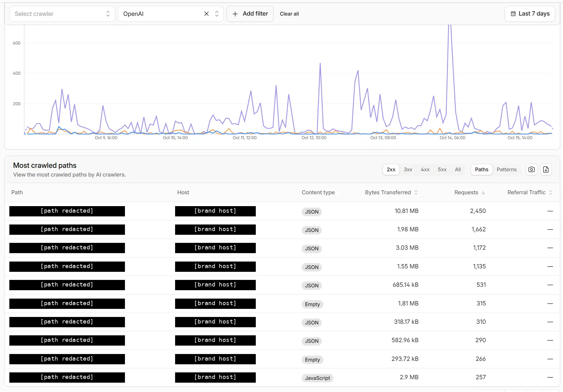The height and width of the screenshot is (392, 563).
Task: Show All status codes
Action: coord(458,169)
